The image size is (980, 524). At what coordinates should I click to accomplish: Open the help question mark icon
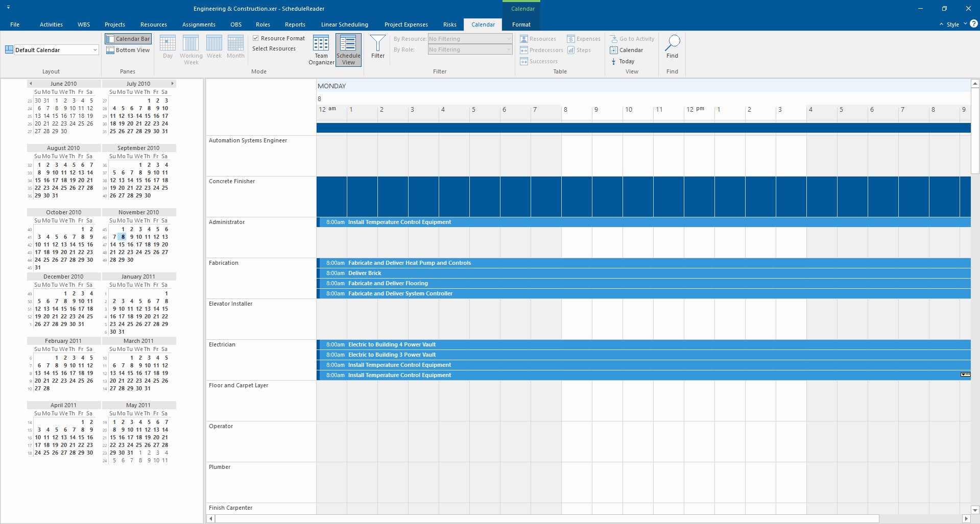click(x=974, y=23)
